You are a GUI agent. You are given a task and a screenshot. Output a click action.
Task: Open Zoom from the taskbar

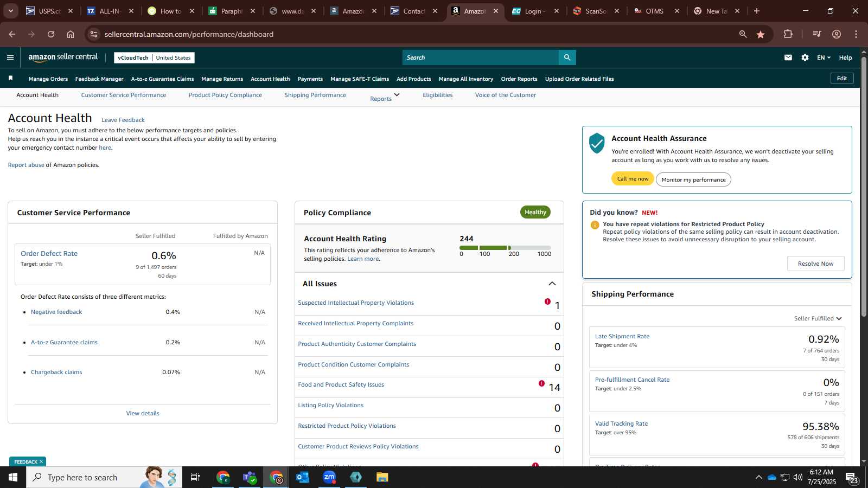tap(329, 477)
